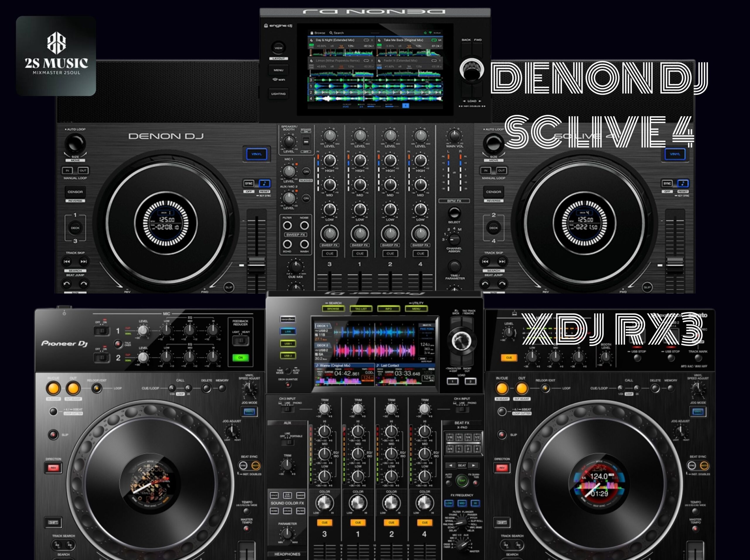This screenshot has width=750, height=560.
Task: Click the Denon left jog wheel display
Action: [x=166, y=223]
